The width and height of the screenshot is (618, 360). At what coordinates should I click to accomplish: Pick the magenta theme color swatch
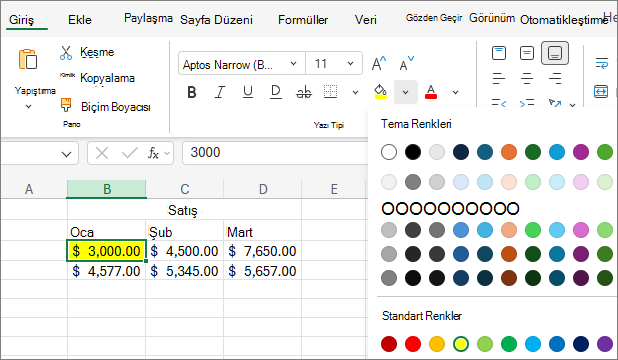[x=581, y=152]
